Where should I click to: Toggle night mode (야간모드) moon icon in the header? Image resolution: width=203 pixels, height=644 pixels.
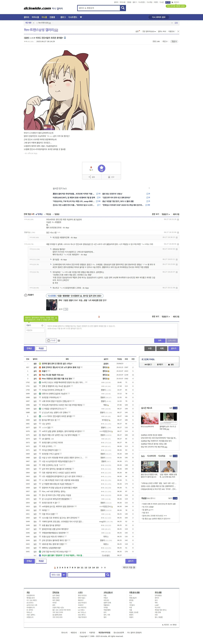172,2
